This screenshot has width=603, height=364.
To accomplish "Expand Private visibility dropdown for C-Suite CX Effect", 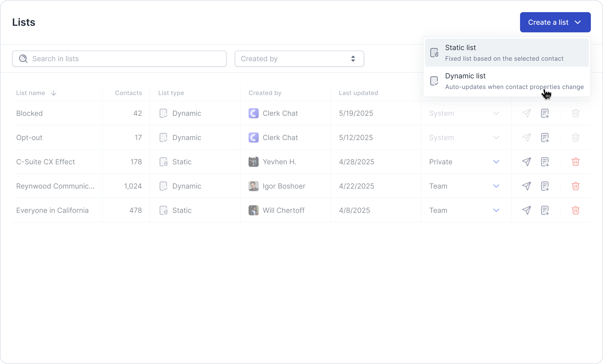I will [x=496, y=162].
